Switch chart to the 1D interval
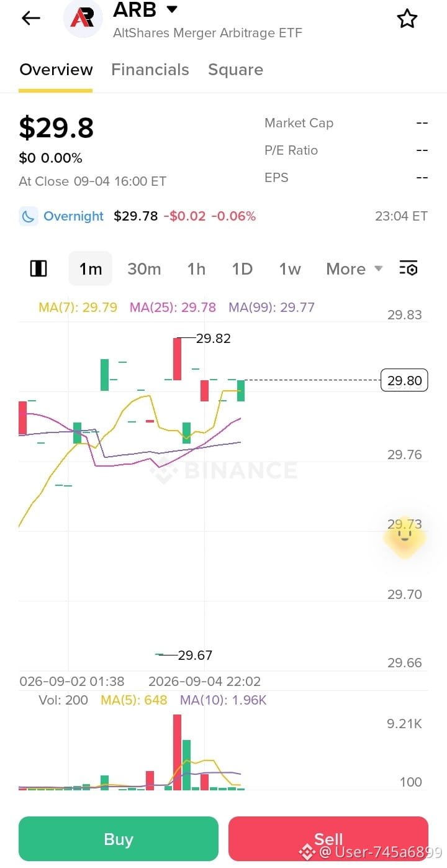447x868 pixels. (242, 268)
